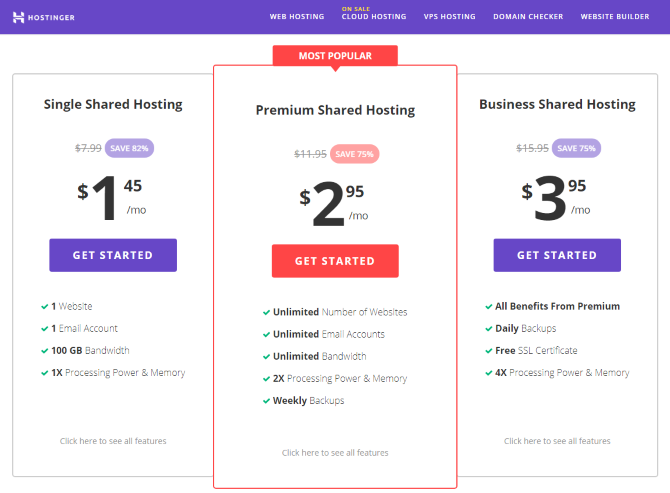Viewport: 670px width, 493px height.
Task: Expand all features for Premium plan
Action: point(335,453)
